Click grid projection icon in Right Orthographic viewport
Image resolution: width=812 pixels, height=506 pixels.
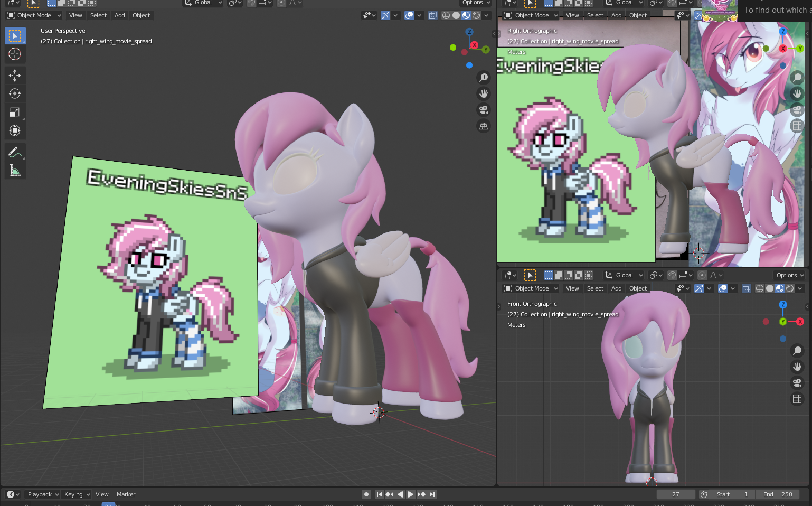797,126
